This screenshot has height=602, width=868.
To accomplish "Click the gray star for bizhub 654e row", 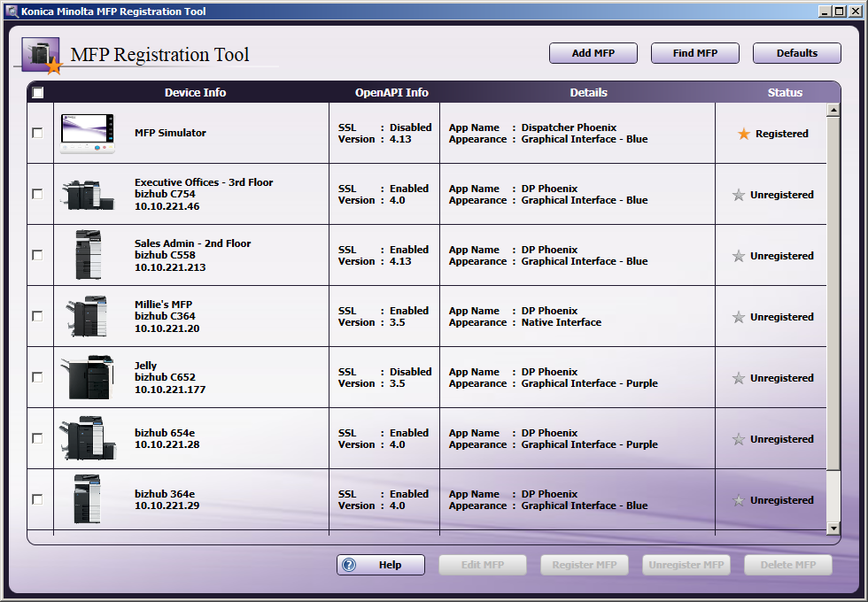I will [739, 439].
